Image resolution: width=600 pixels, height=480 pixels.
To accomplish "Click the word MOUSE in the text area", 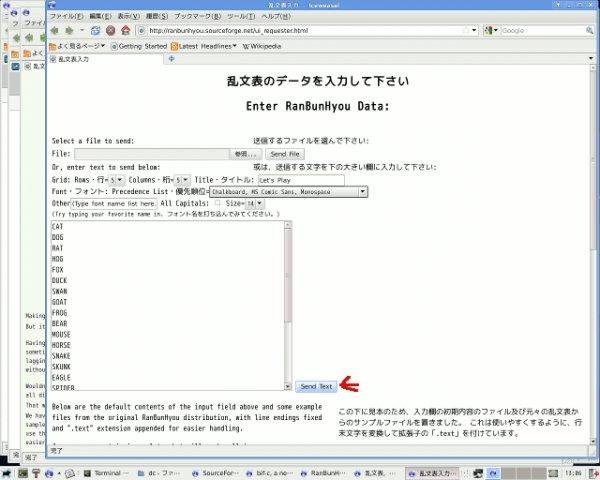I will click(x=61, y=334).
